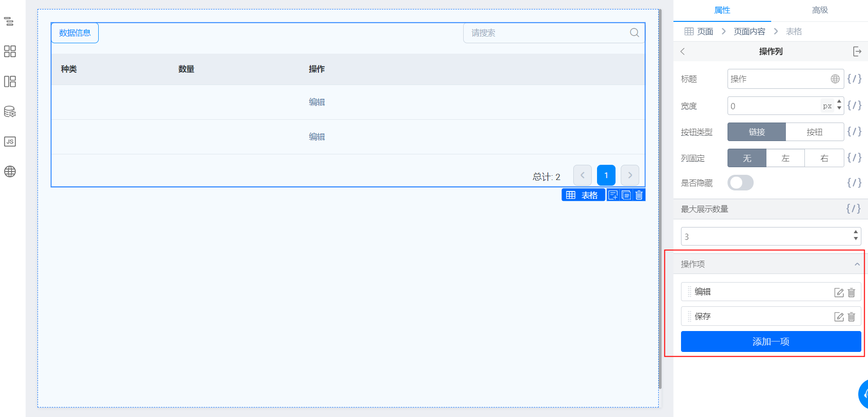
Task: Switch to the 高级 tab
Action: pos(820,10)
